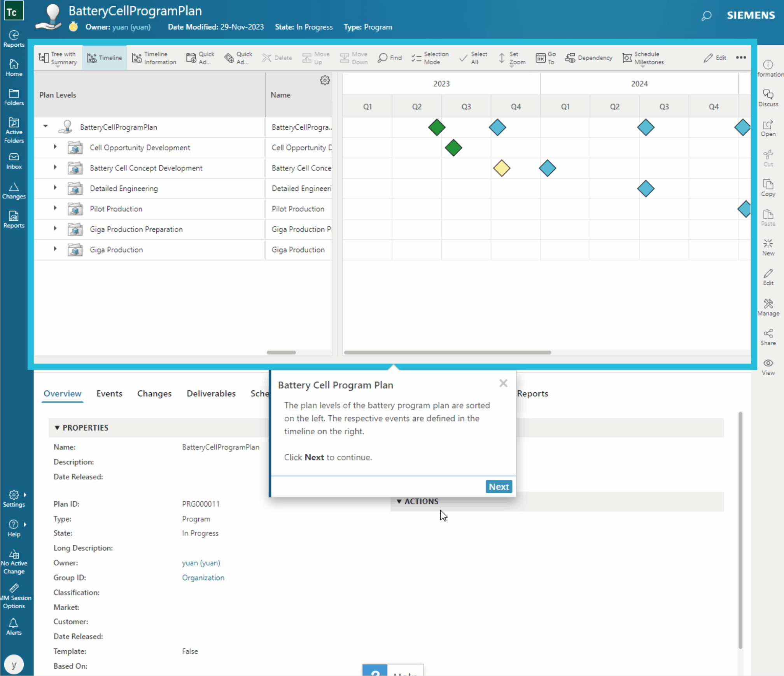Select the Copy icon in right sidebar
Image resolution: width=784 pixels, height=676 pixels.
point(768,188)
